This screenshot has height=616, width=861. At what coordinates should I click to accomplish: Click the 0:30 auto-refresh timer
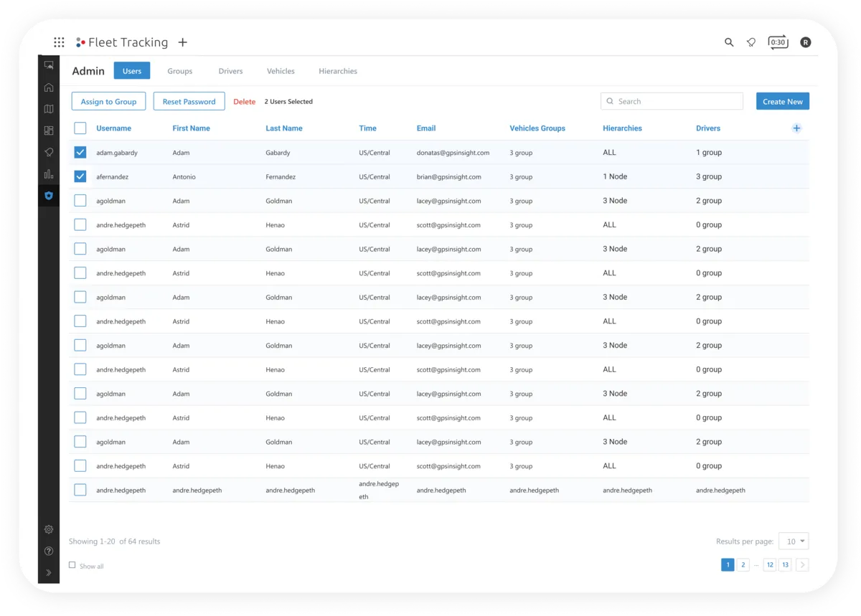tap(778, 42)
